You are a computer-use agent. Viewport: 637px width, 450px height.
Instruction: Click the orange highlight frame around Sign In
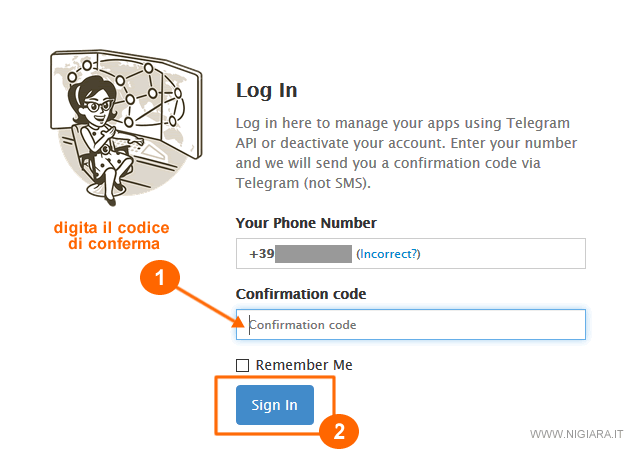tap(216, 405)
